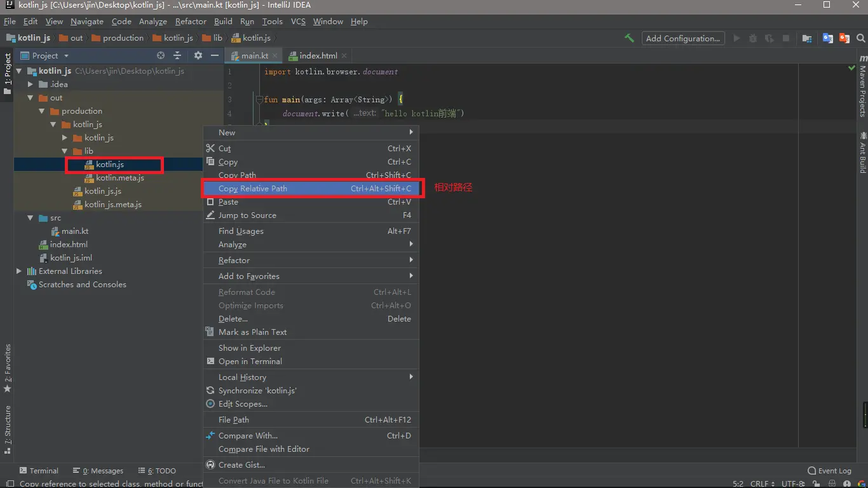868x488 pixels.
Task: Click the Cut scissors icon in context menu
Action: coord(210,148)
